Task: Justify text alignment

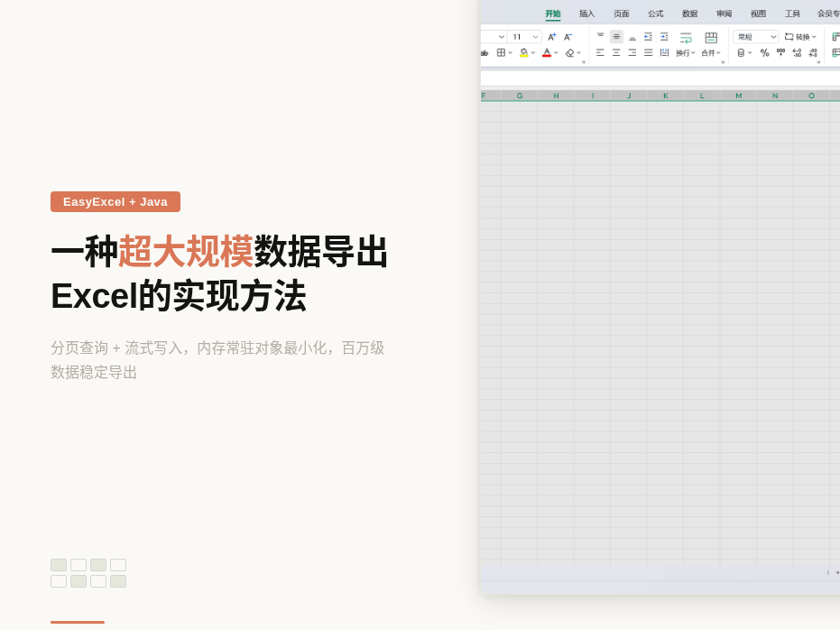Action: coord(648,52)
